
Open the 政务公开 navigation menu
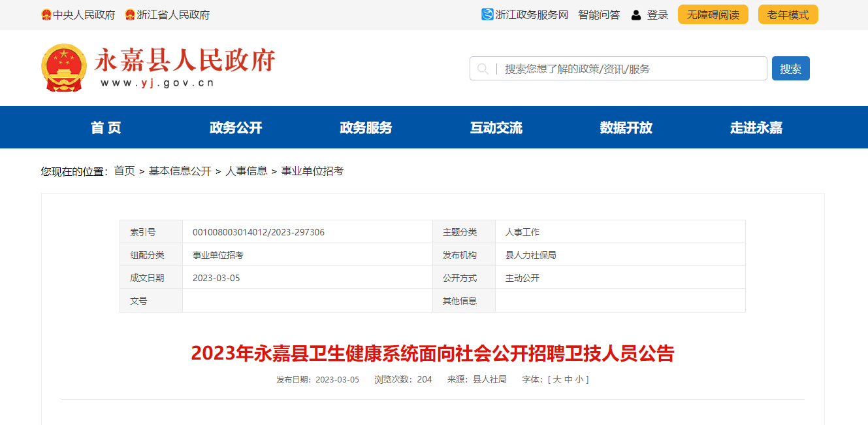[236, 127]
